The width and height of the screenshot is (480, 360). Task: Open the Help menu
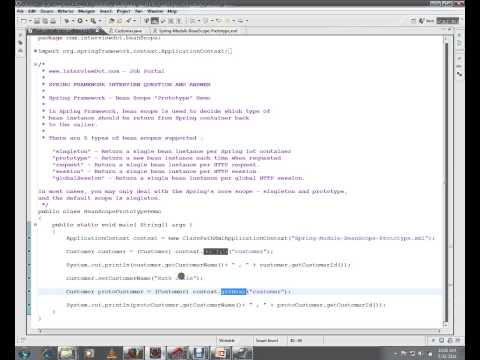tap(172, 11)
